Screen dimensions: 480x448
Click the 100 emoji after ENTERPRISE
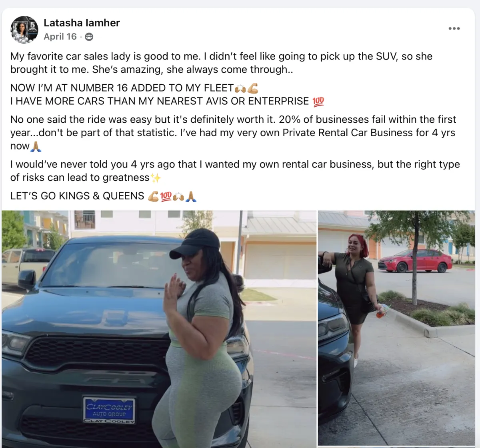coord(318,102)
